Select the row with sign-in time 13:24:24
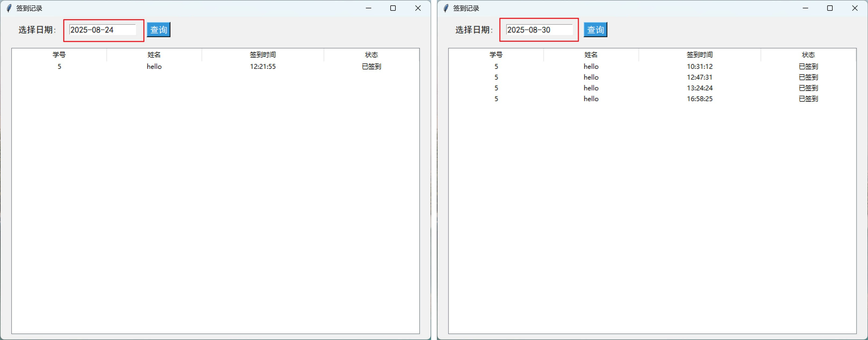 coord(652,88)
